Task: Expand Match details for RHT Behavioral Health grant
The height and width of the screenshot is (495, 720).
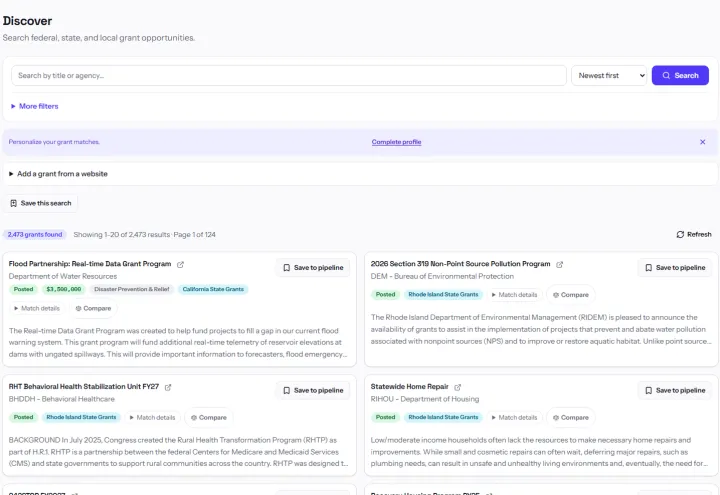Action: click(x=152, y=417)
